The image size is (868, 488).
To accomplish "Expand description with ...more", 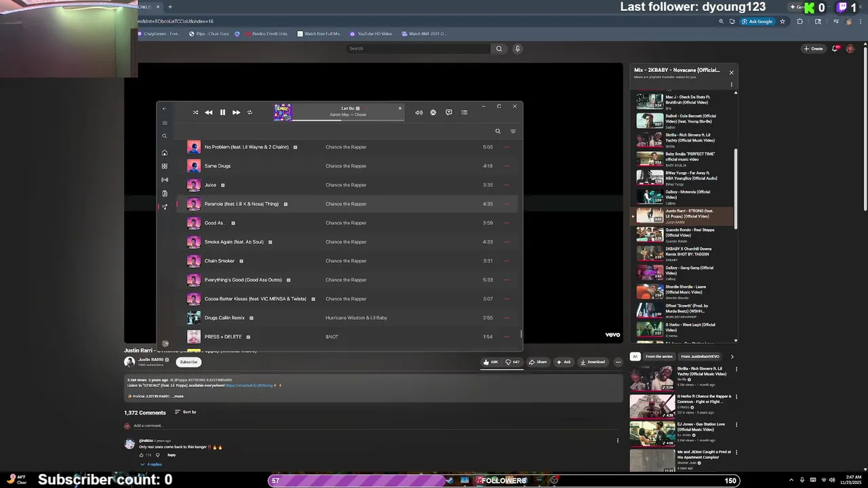I will pos(178,396).
